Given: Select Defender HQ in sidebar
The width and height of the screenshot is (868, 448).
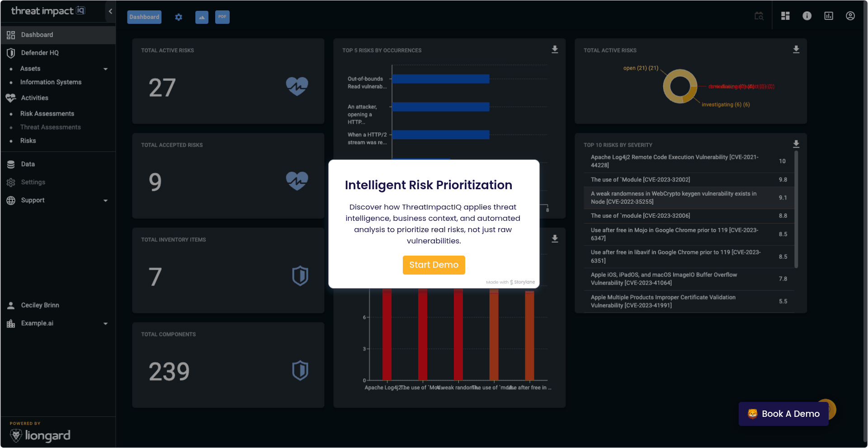Looking at the screenshot, I should [x=40, y=53].
